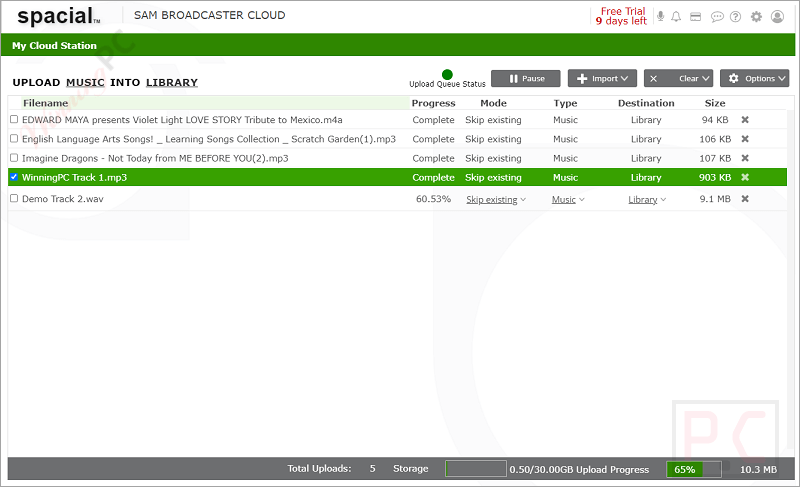
Task: Open help question mark icon
Action: pyautogui.click(x=735, y=17)
